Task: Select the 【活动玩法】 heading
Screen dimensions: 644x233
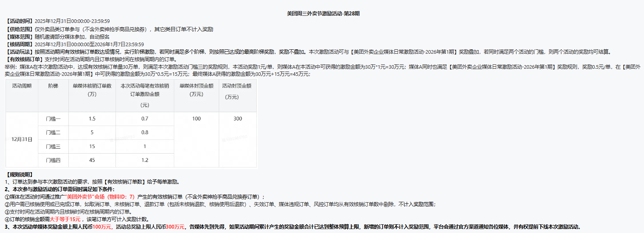Action: pyautogui.click(x=19, y=52)
